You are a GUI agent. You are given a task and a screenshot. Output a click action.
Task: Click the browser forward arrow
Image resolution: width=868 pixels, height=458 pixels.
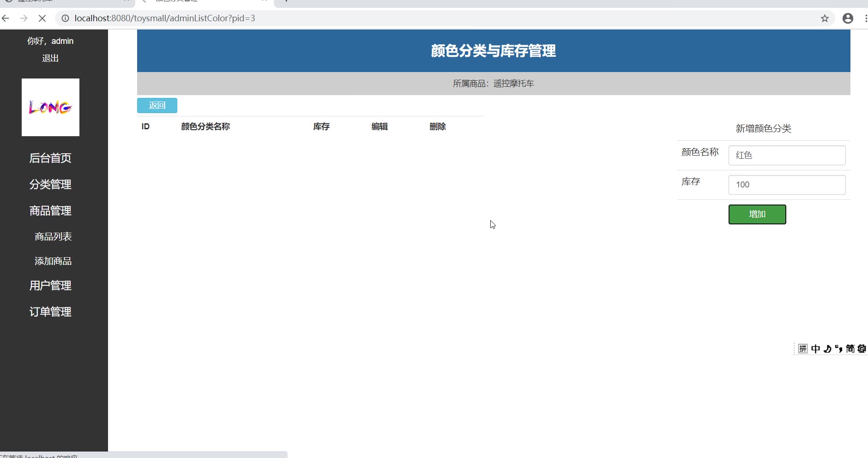click(24, 18)
